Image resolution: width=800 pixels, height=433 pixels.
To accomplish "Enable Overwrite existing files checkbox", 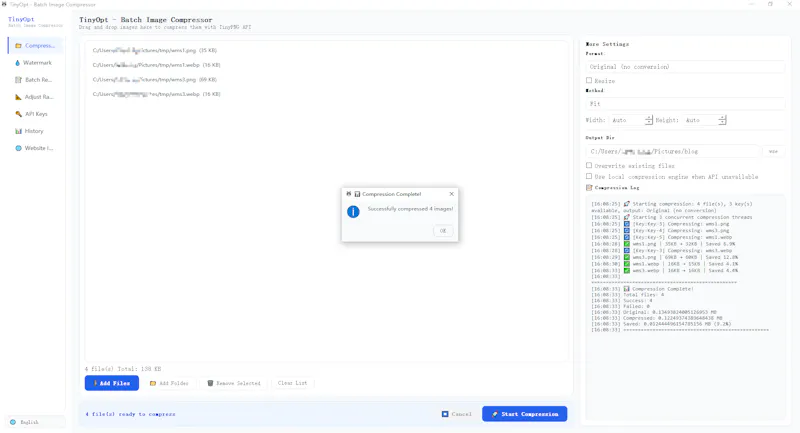I will pyautogui.click(x=589, y=166).
